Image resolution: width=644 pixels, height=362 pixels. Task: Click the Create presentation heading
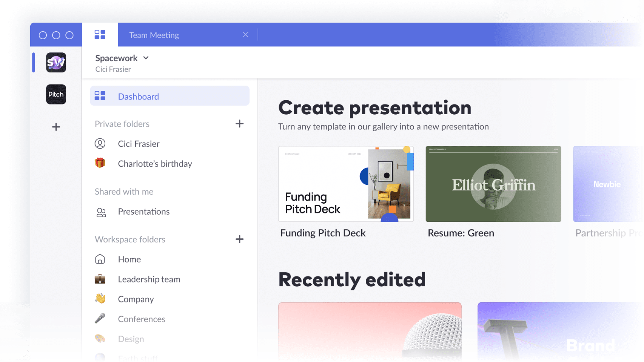[x=375, y=108]
